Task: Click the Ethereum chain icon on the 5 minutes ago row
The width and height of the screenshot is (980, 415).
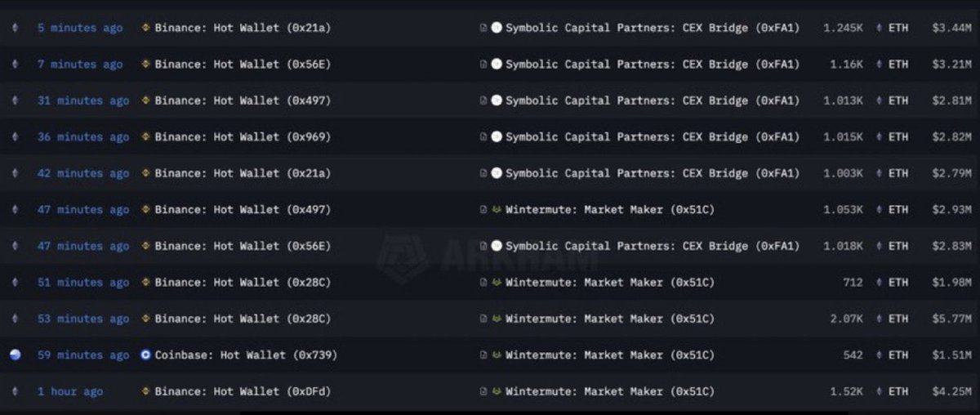Action: point(15,28)
